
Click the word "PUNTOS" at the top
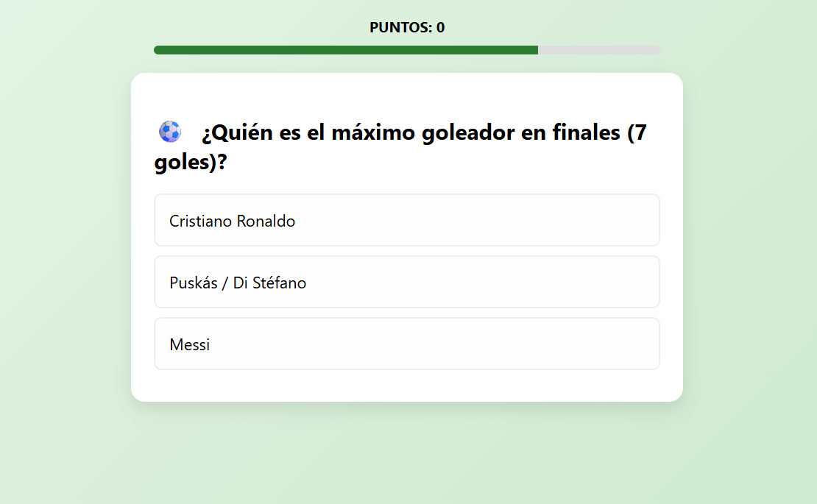400,28
